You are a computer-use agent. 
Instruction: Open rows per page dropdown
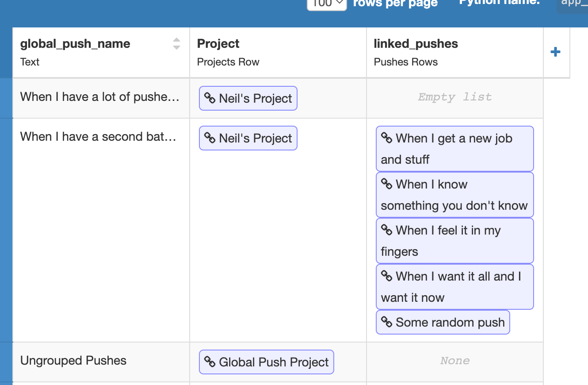click(327, 4)
